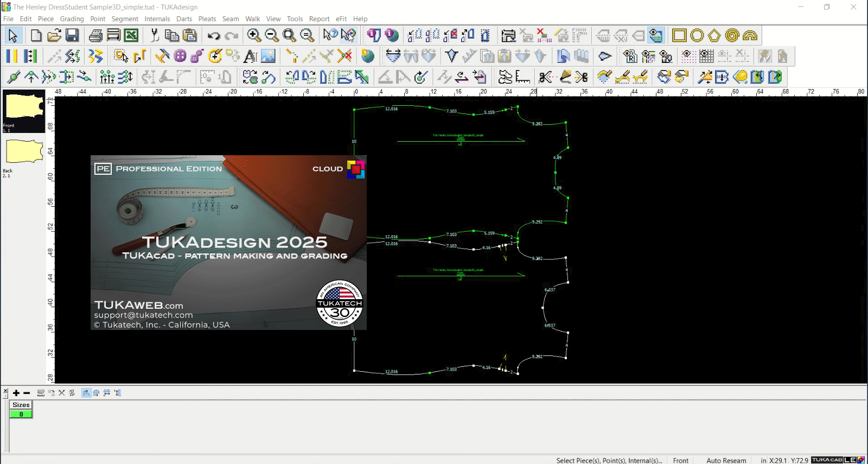Viewport: 868px width, 464px height.
Task: Click the scissors cut icon
Action: point(155,36)
